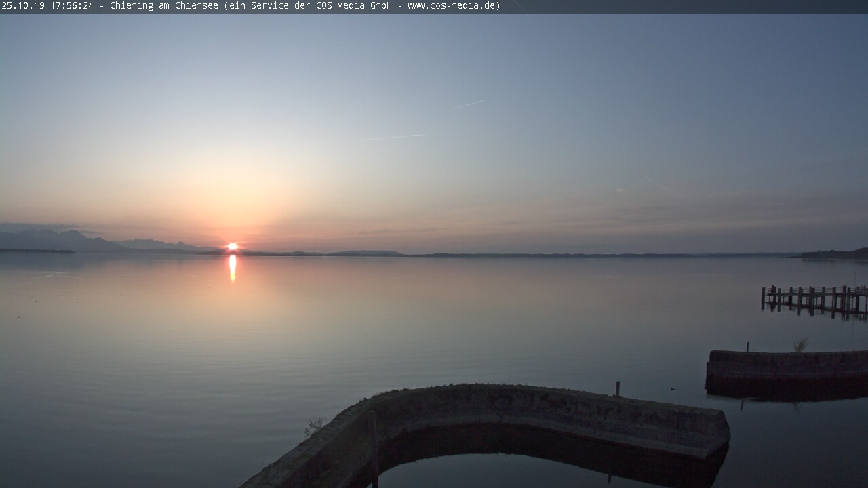Image resolution: width=868 pixels, height=488 pixels.
Task: Click the setting sun on the horizon
Action: click(232, 247)
